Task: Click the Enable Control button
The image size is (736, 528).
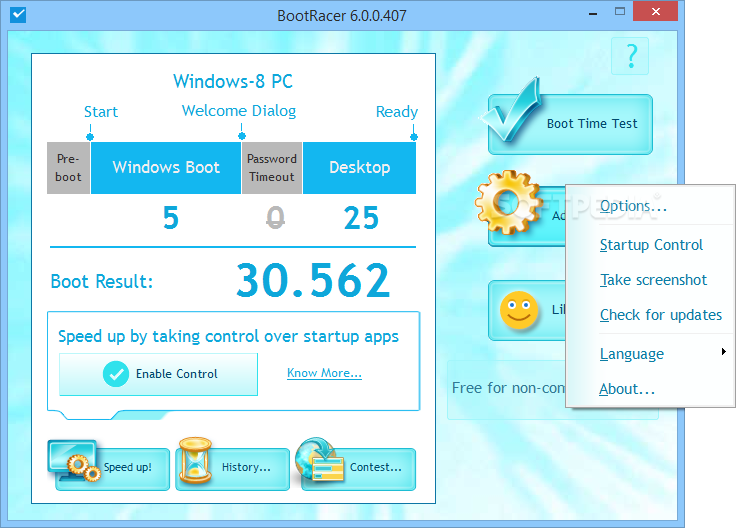Action: 158,374
